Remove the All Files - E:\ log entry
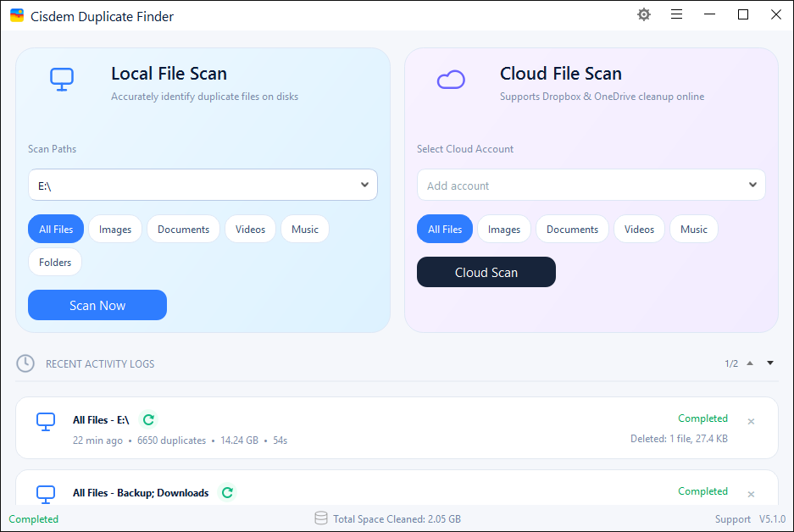The height and width of the screenshot is (532, 794). (x=751, y=421)
